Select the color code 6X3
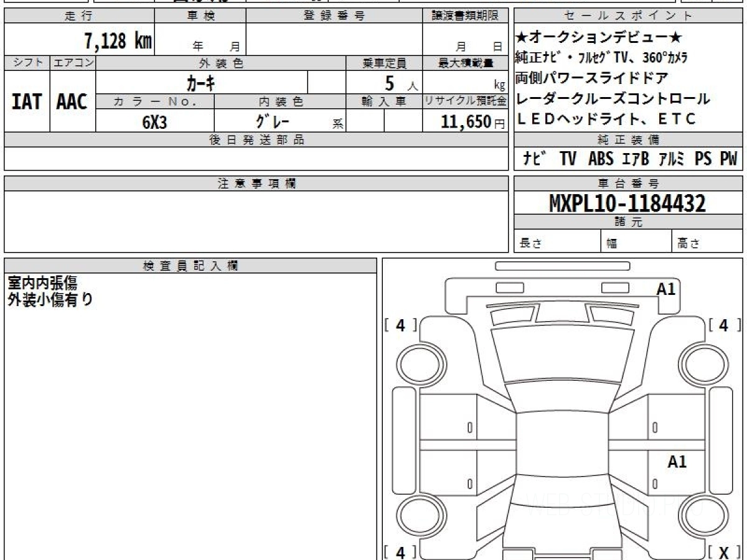The height and width of the screenshot is (560, 747). coord(154,121)
